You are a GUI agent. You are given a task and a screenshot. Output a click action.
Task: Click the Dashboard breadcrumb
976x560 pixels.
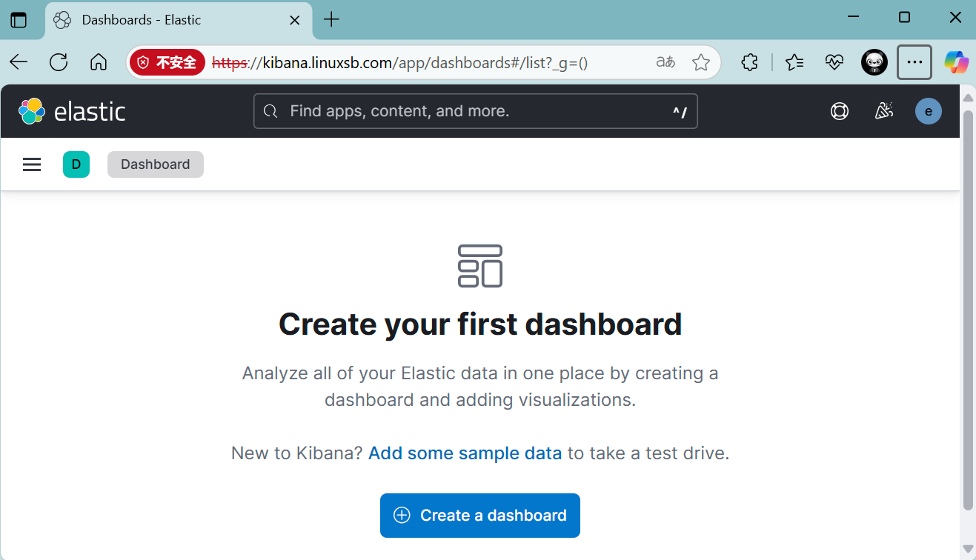click(x=155, y=164)
